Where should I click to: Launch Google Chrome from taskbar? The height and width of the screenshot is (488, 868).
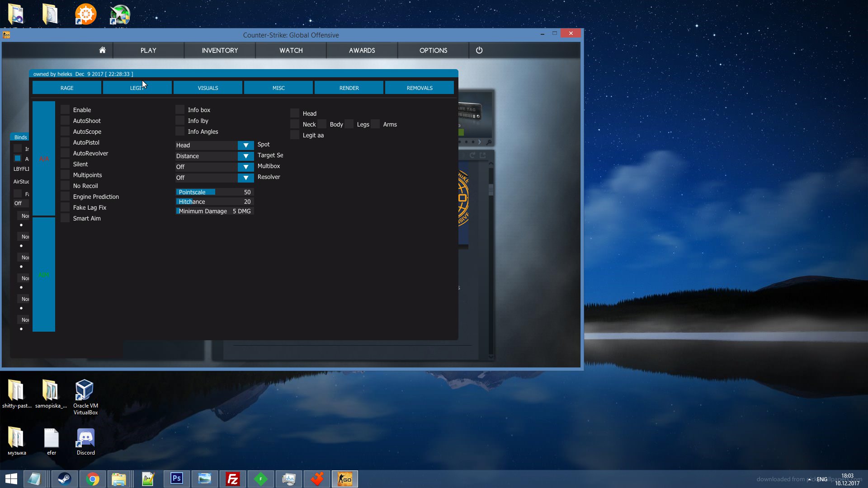93,479
